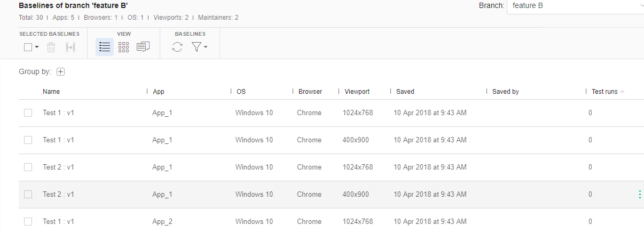This screenshot has height=233, width=644.
Task: Click the merge/copy baselines icon
Action: pyautogui.click(x=70, y=47)
